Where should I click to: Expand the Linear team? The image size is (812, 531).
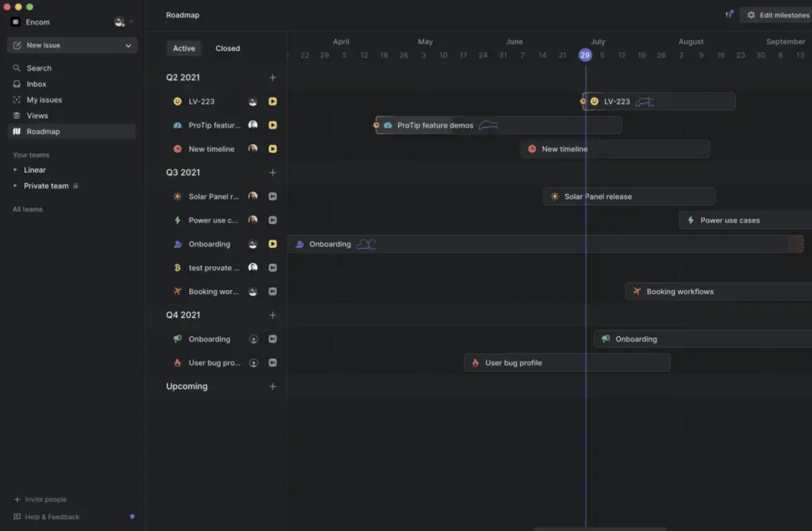coord(16,170)
